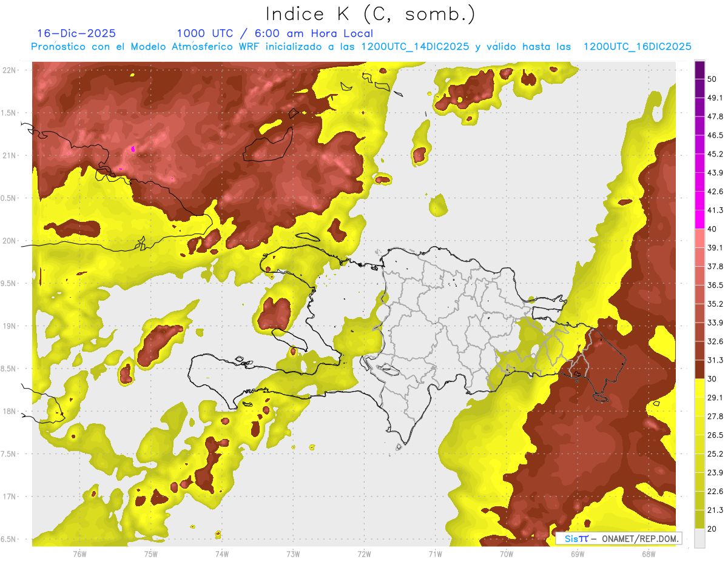The width and height of the screenshot is (728, 562).
Task: Click the latitude label "19N"
Action: pos(10,326)
